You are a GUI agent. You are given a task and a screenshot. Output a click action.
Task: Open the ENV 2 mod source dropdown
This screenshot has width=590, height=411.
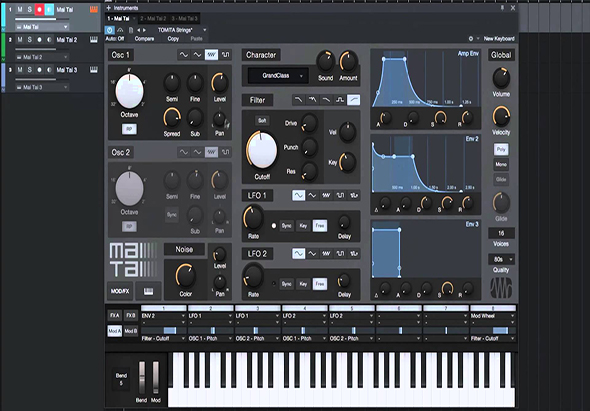[x=163, y=316]
